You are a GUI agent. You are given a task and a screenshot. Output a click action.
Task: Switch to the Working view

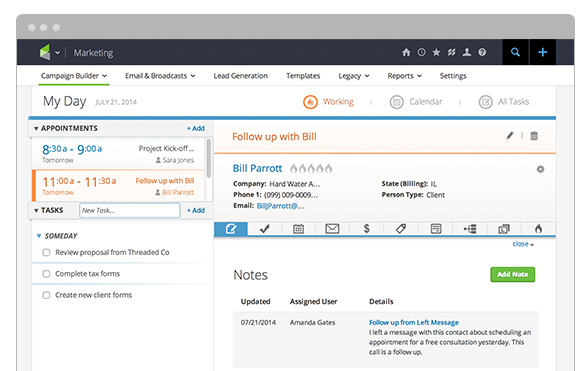328,102
